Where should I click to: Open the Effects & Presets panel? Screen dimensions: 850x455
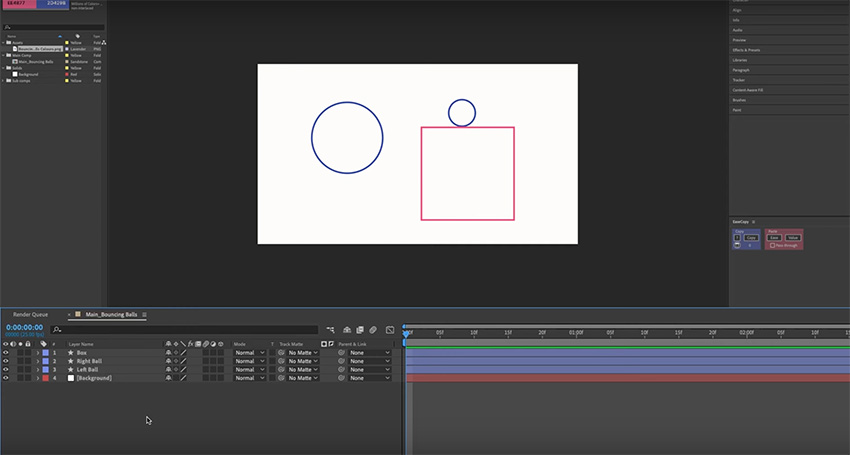pos(746,50)
